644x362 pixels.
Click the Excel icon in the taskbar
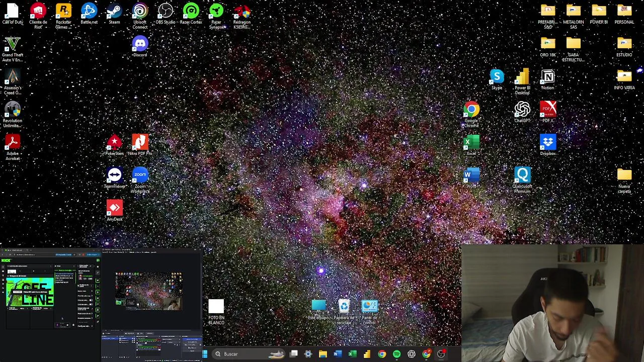pos(352,354)
